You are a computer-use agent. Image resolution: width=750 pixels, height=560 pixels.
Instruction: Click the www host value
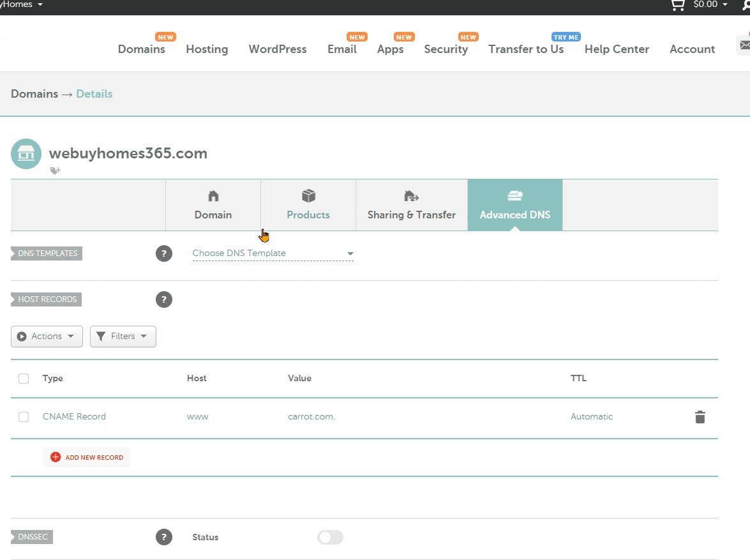[197, 417]
